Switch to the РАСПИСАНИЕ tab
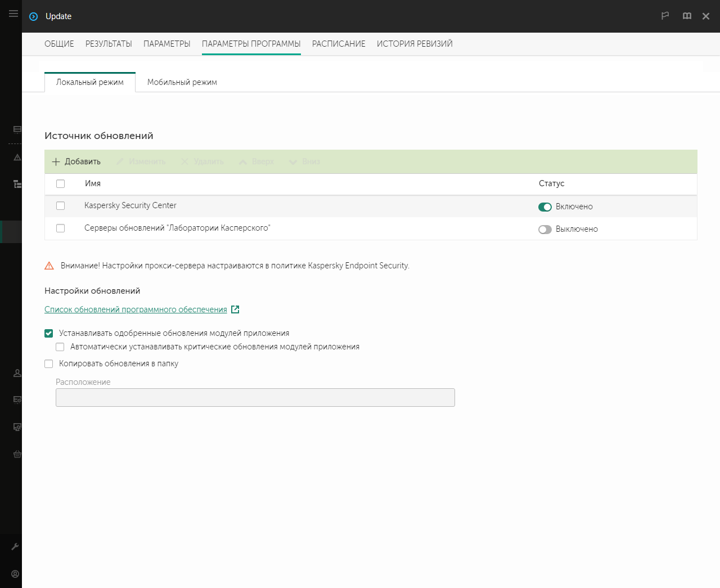720x588 pixels. click(339, 44)
